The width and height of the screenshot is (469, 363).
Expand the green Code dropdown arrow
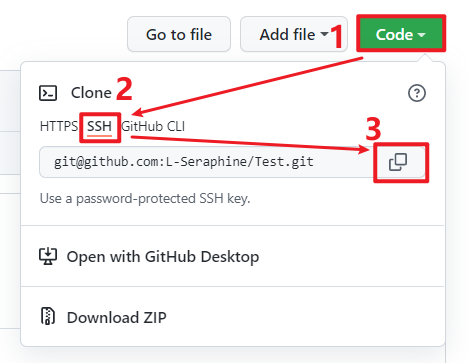(421, 35)
